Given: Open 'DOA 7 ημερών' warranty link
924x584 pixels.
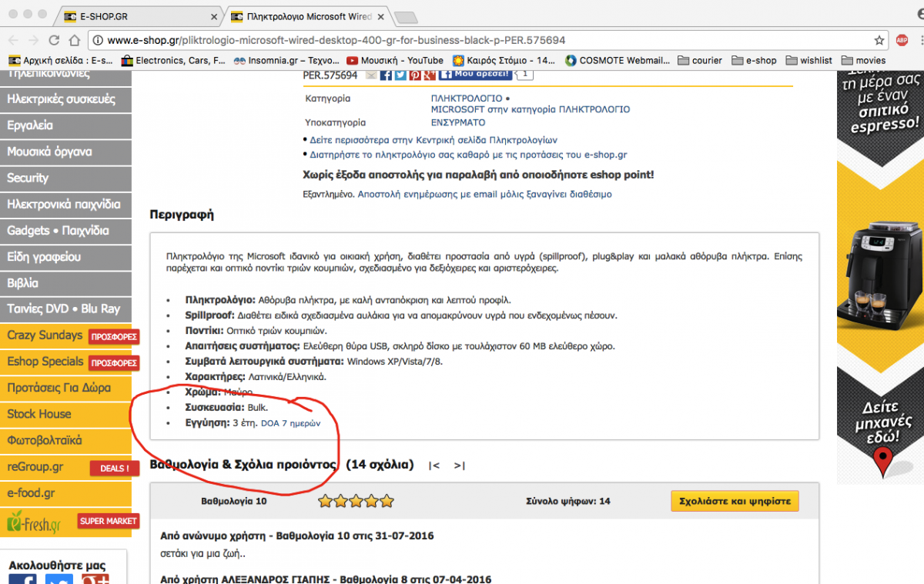Looking at the screenshot, I should (x=291, y=423).
